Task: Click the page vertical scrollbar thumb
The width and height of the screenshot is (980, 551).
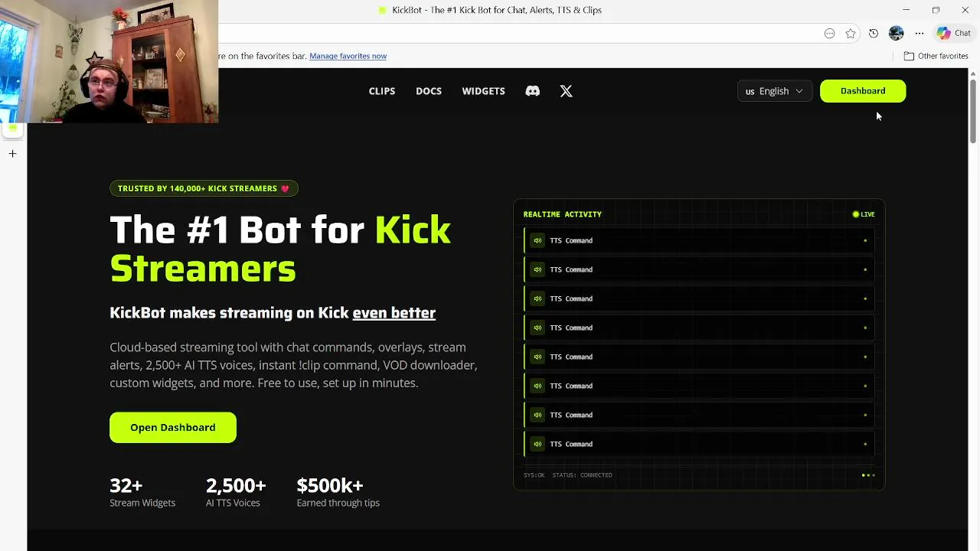Action: (x=973, y=111)
